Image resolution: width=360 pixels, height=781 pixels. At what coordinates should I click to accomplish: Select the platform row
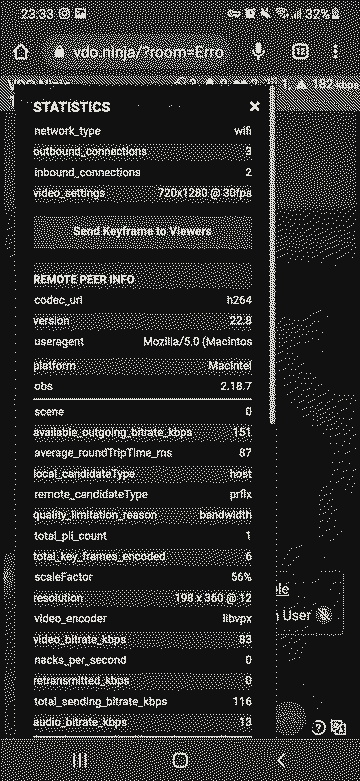(142, 366)
